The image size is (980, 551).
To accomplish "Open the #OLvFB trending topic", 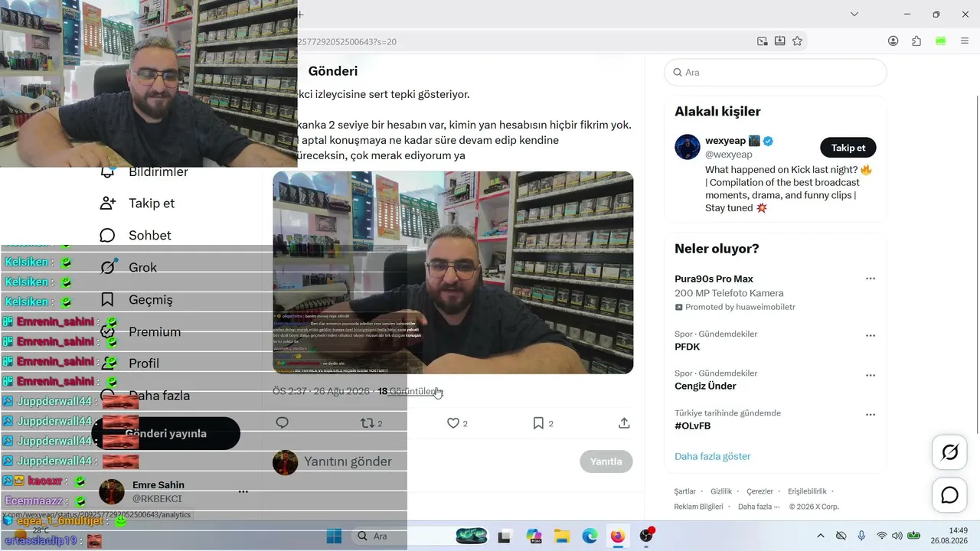I will click(693, 426).
